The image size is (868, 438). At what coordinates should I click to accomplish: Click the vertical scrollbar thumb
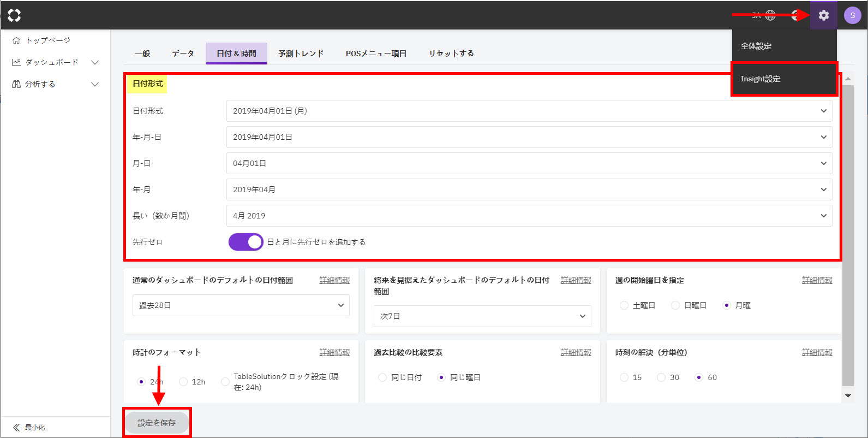tap(848, 235)
